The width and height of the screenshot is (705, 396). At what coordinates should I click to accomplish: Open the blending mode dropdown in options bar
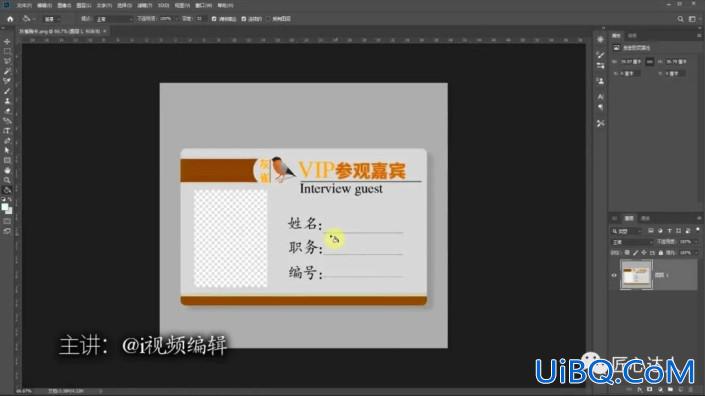114,19
